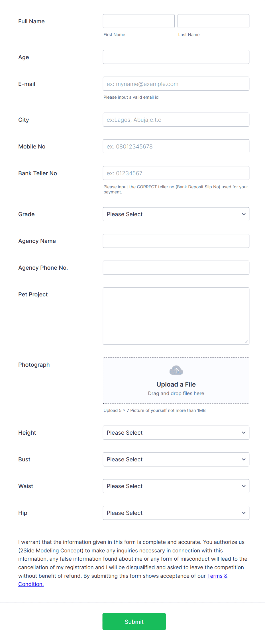The height and width of the screenshot is (644, 265).
Task: Click the Last Name input field
Action: coord(213,21)
